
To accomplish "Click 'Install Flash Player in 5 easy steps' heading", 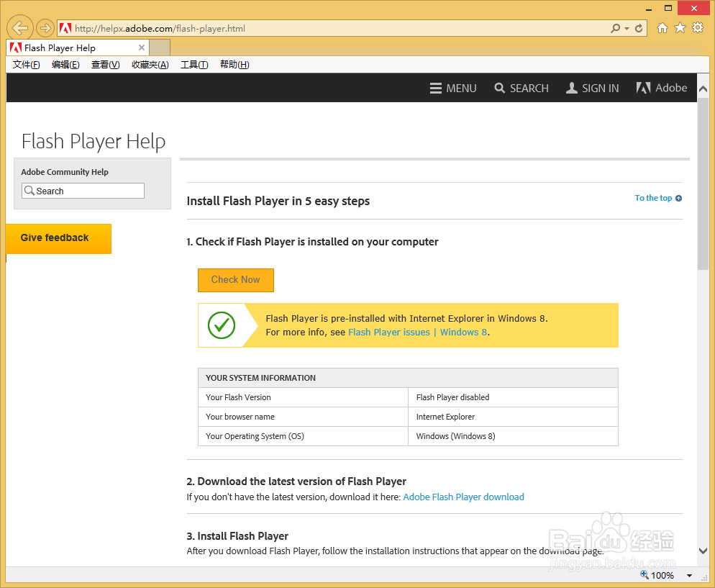I will [278, 202].
